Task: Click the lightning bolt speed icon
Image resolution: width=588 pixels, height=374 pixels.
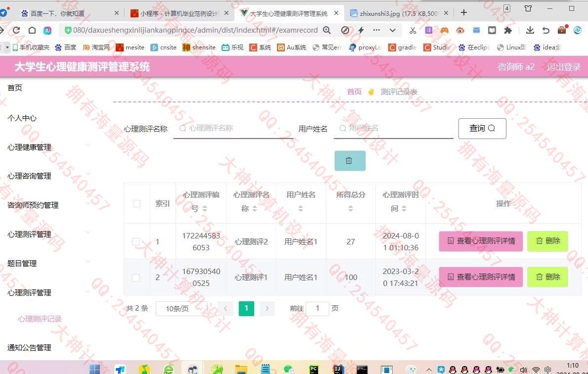Action: [361, 30]
